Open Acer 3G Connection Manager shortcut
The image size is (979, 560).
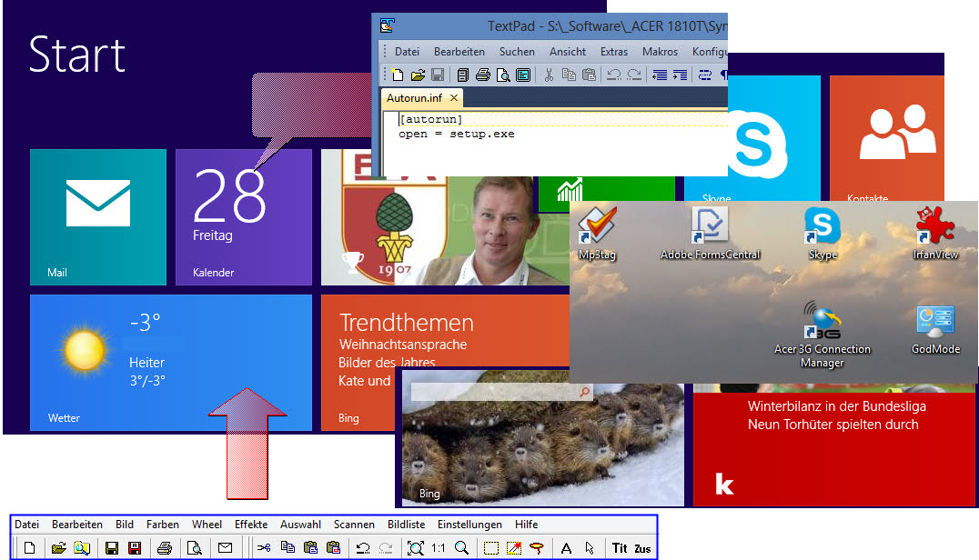(x=823, y=335)
